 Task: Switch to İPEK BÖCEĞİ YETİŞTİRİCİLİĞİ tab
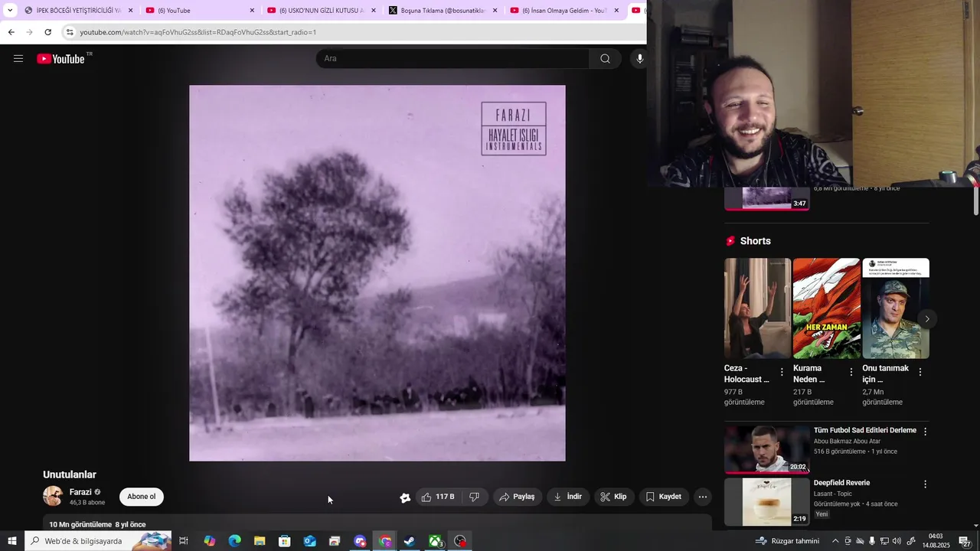pyautogui.click(x=79, y=11)
